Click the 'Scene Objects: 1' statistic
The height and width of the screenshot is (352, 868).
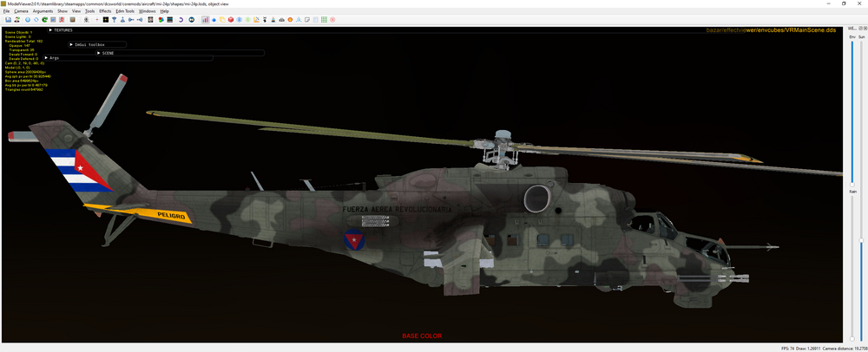click(19, 33)
